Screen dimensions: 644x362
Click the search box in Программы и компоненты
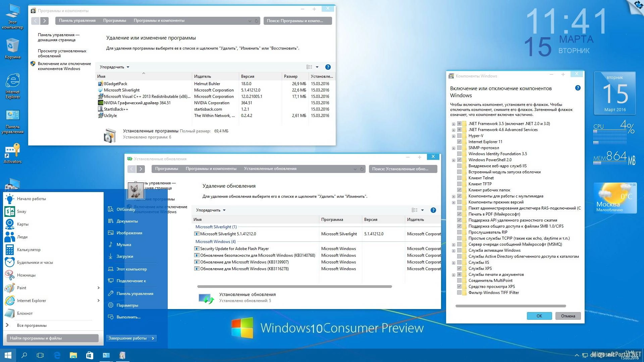click(298, 21)
